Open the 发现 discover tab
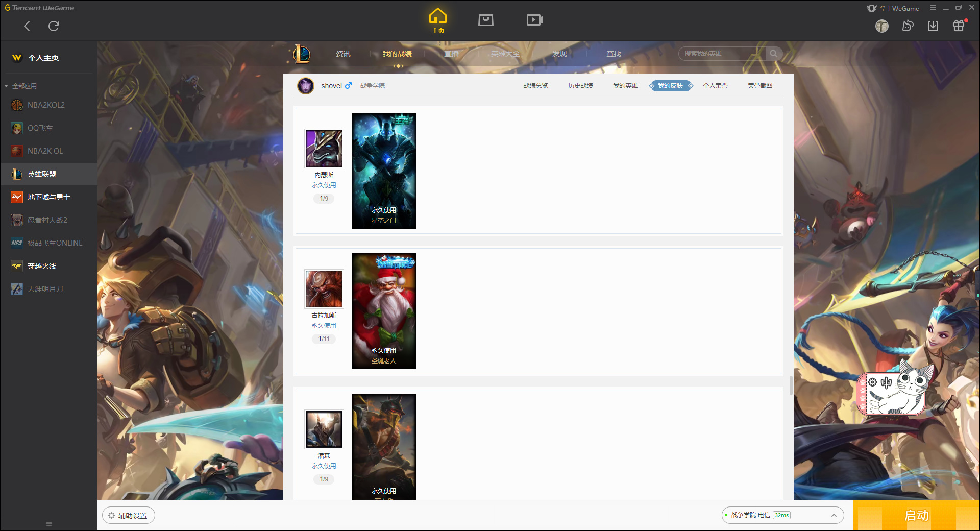The width and height of the screenshot is (980, 531). [x=559, y=54]
